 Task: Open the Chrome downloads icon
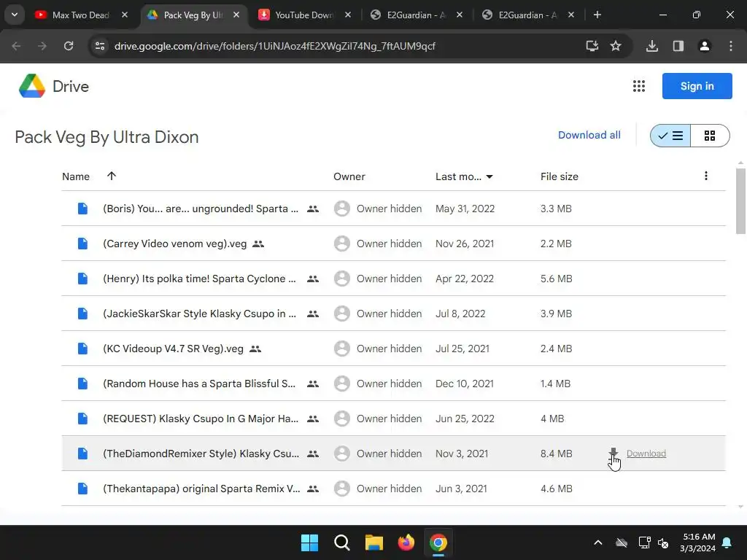tap(652, 46)
